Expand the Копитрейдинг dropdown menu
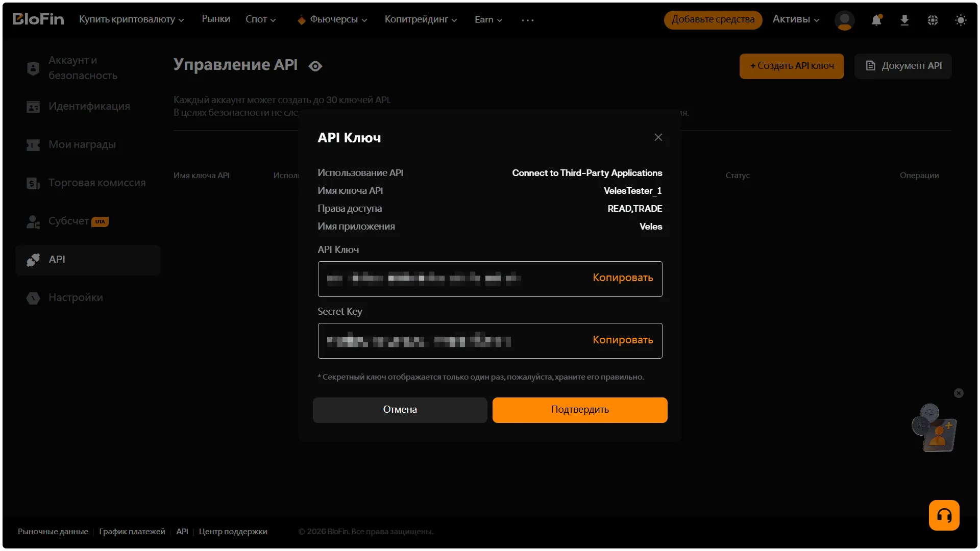This screenshot has width=980, height=551. point(421,19)
